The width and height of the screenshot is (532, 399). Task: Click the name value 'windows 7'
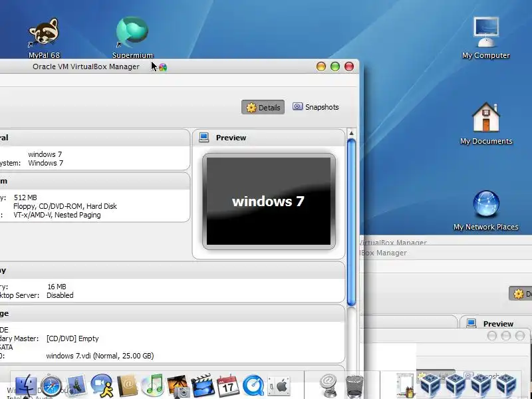click(x=45, y=154)
